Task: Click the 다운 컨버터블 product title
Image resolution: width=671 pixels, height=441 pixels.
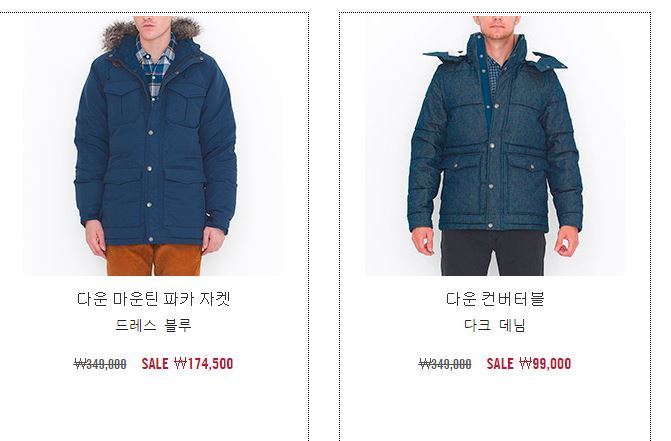Action: click(x=495, y=299)
